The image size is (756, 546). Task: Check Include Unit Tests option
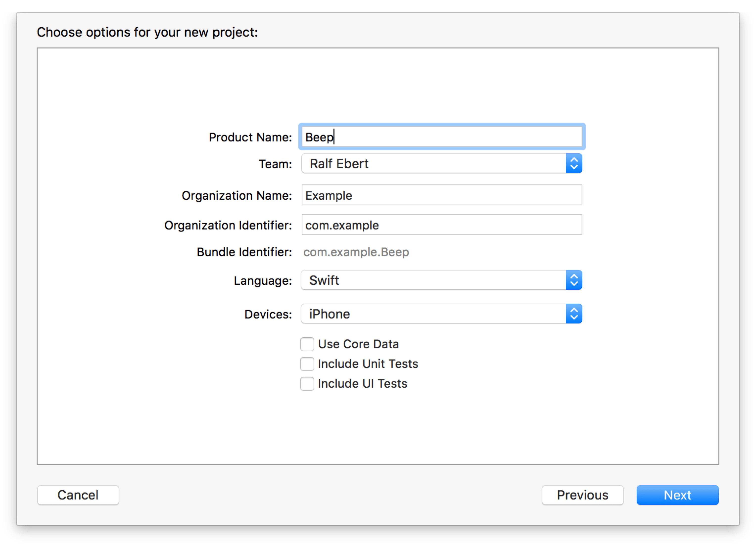click(307, 364)
